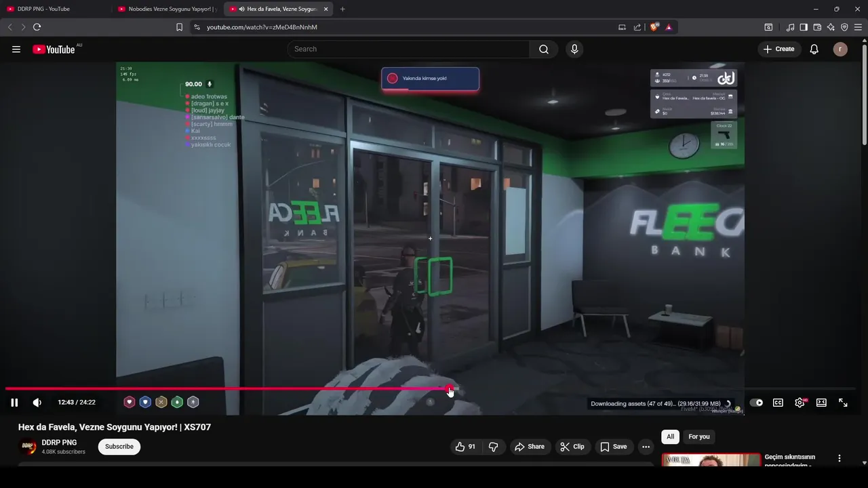Enter full screen mode
This screenshot has width=868, height=488.
pyautogui.click(x=843, y=403)
